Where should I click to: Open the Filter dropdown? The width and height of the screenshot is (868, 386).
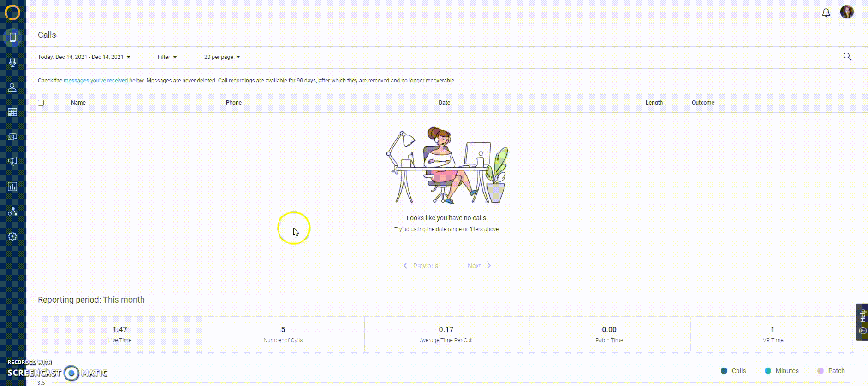167,57
